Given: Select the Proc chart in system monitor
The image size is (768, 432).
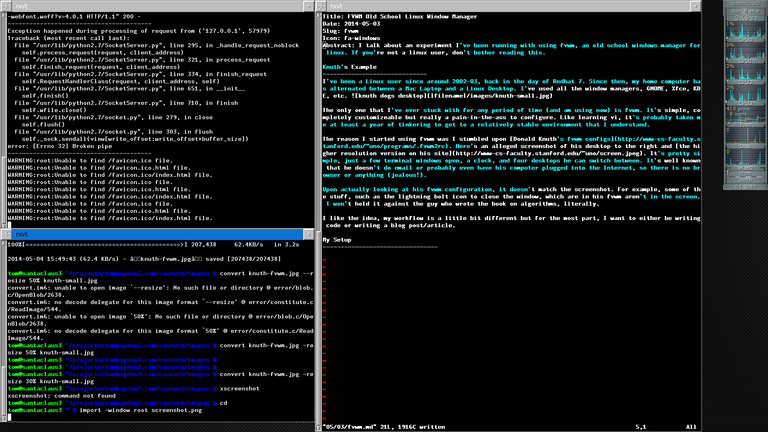Looking at the screenshot, I should click(x=745, y=114).
